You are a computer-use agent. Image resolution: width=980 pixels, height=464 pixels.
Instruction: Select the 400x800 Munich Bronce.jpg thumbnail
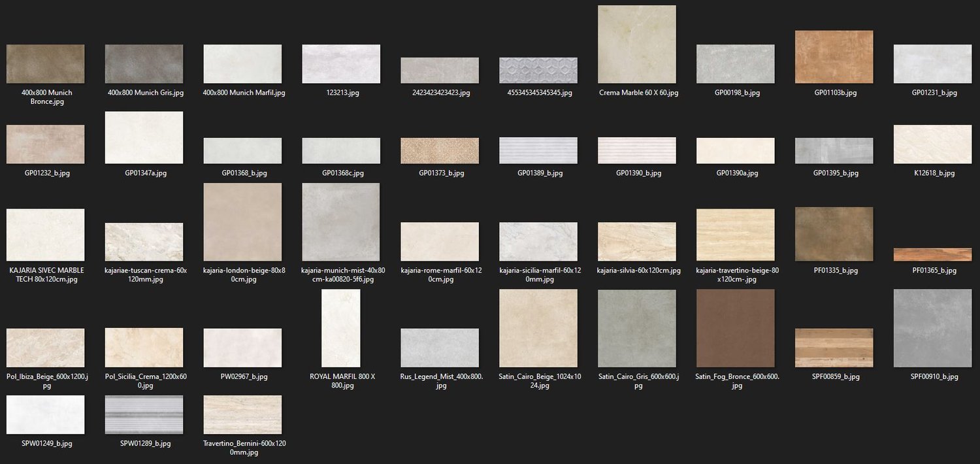pos(46,64)
